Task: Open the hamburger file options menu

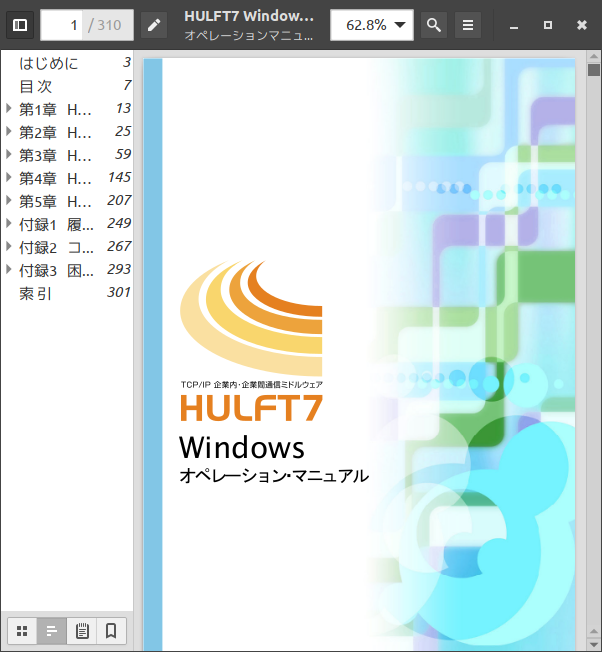Action: click(468, 25)
